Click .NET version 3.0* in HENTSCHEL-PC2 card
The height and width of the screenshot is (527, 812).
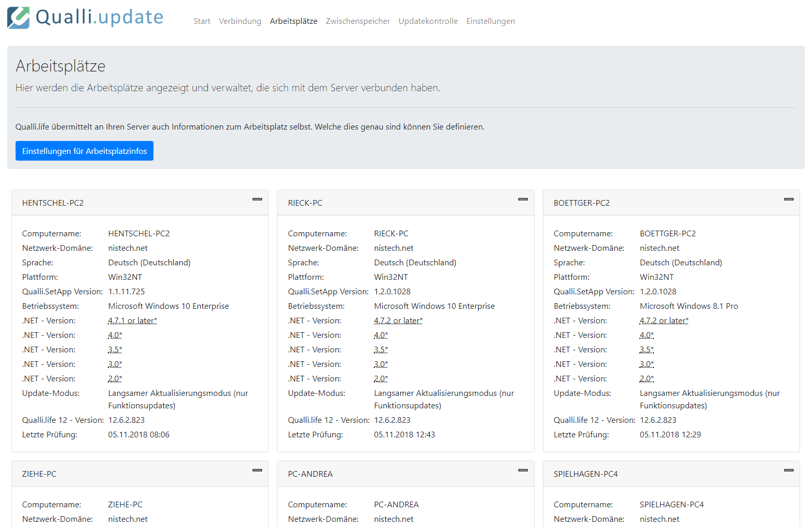[x=115, y=364]
